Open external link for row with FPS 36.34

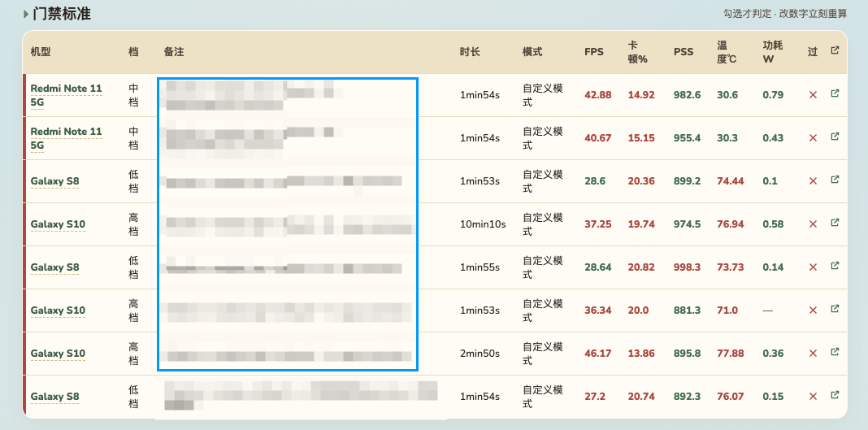835,310
